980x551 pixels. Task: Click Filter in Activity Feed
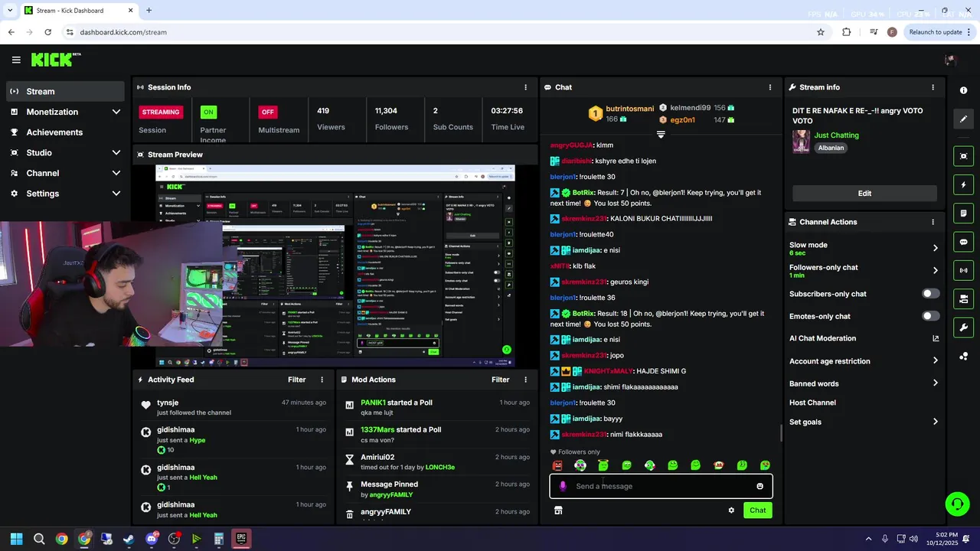297,380
